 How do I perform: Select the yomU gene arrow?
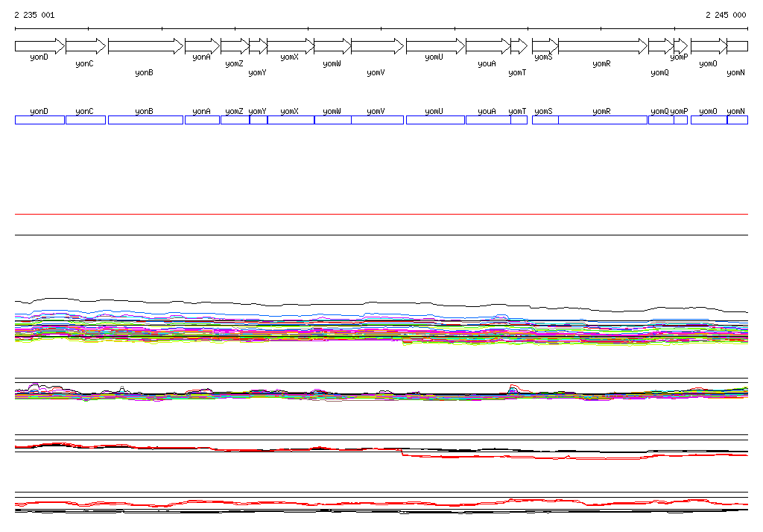435,46
